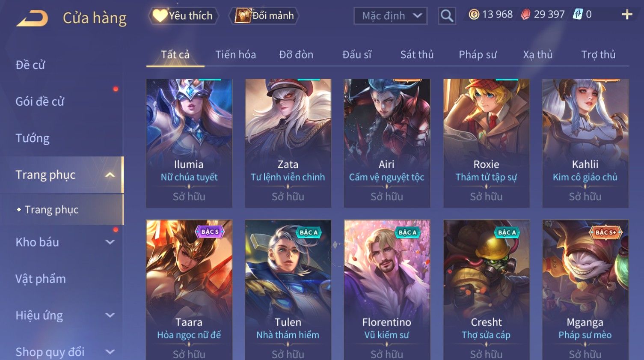Image resolution: width=644 pixels, height=360 pixels.
Task: Go back using the golden arrow icon
Action: [x=32, y=18]
